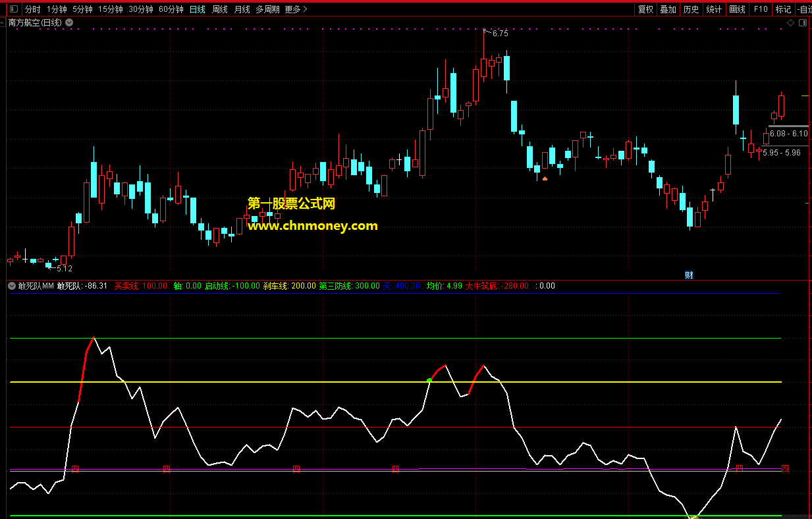
Task: Toggle the right side panel icon
Action: 802,22
